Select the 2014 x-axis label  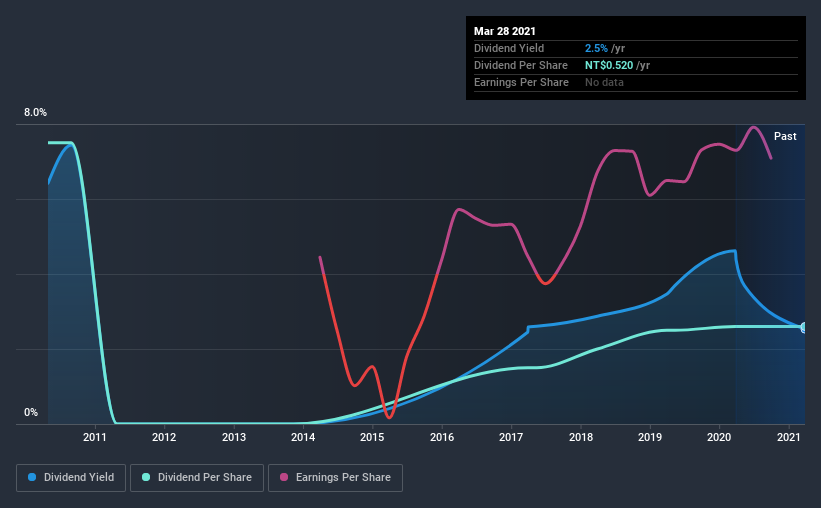point(303,437)
